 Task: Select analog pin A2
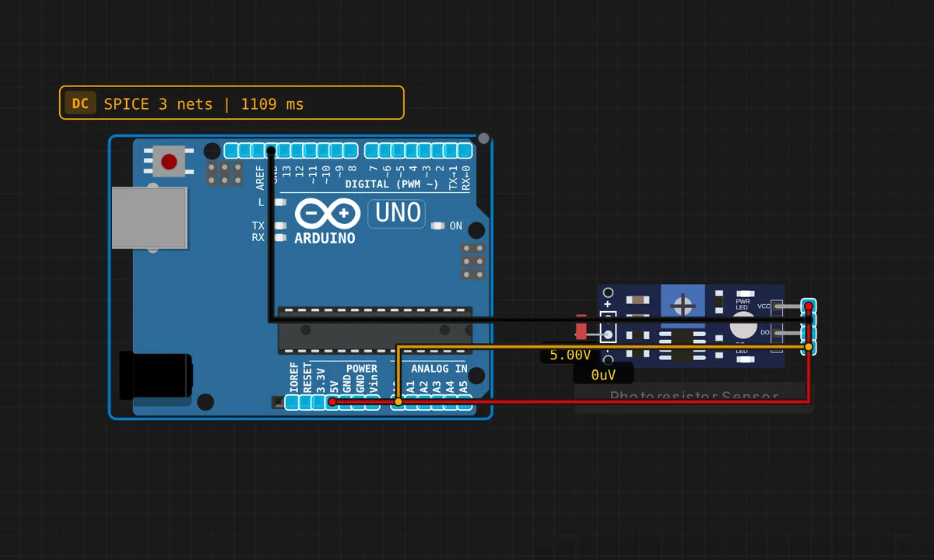pos(424,402)
